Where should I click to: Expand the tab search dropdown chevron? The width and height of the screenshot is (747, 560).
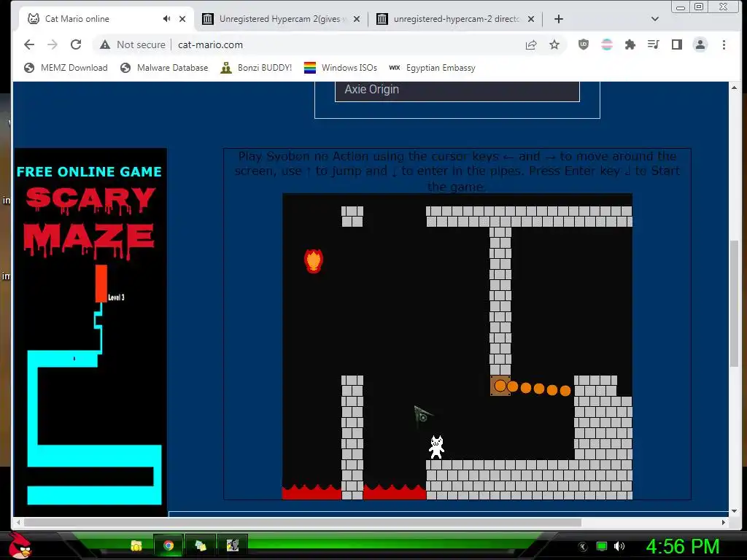[x=654, y=19]
